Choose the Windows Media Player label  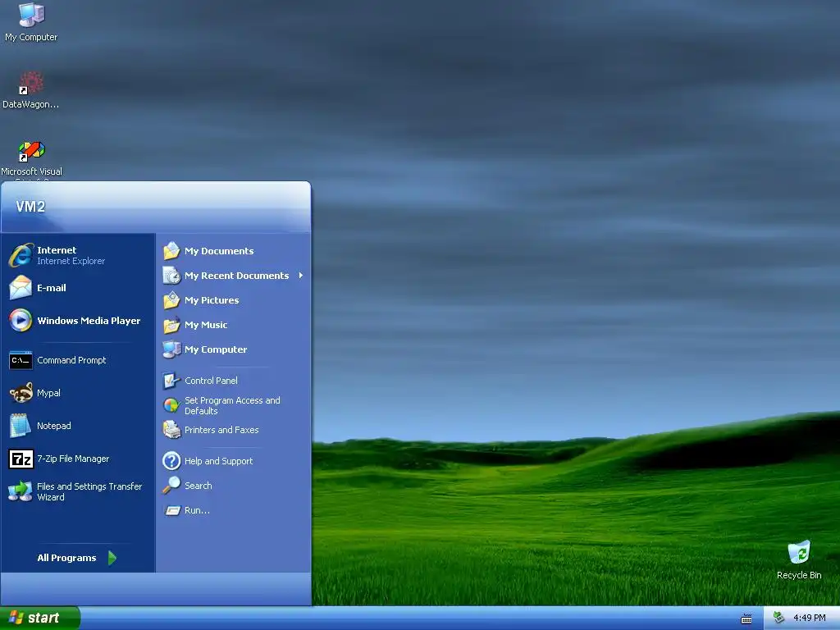click(89, 321)
